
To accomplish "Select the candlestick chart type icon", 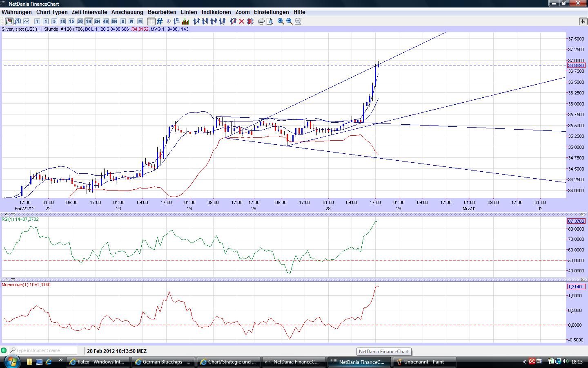I will coord(9,21).
